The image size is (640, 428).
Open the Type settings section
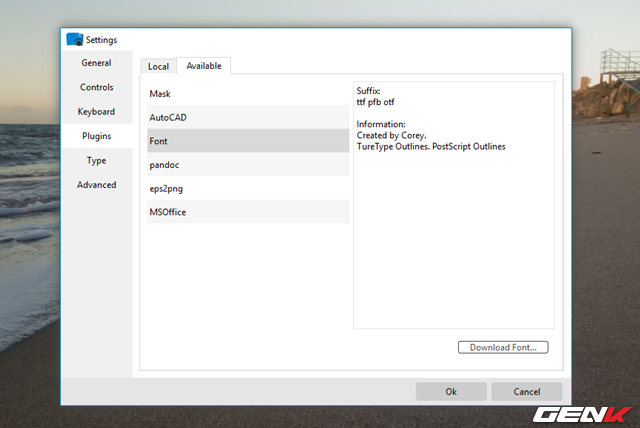97,160
